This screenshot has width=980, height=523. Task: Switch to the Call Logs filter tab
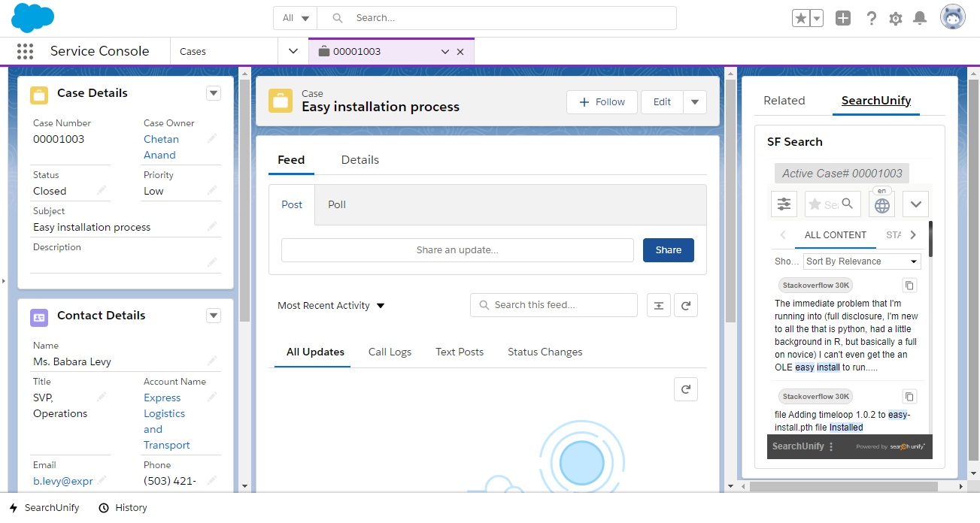click(x=390, y=352)
